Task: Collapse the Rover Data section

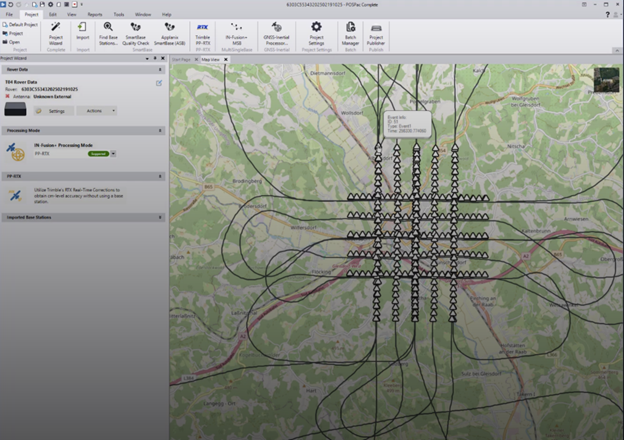Action: (x=160, y=69)
